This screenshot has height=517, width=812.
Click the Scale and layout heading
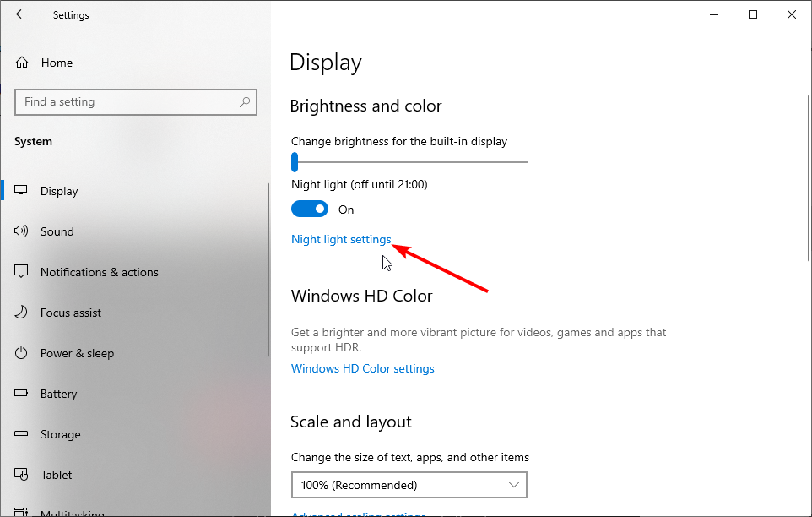coord(350,422)
